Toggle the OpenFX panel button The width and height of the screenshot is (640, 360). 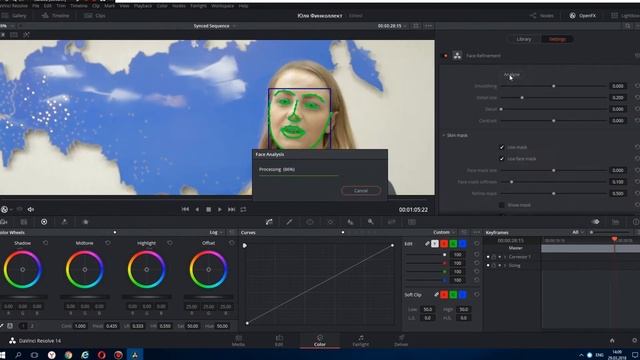pyautogui.click(x=582, y=16)
